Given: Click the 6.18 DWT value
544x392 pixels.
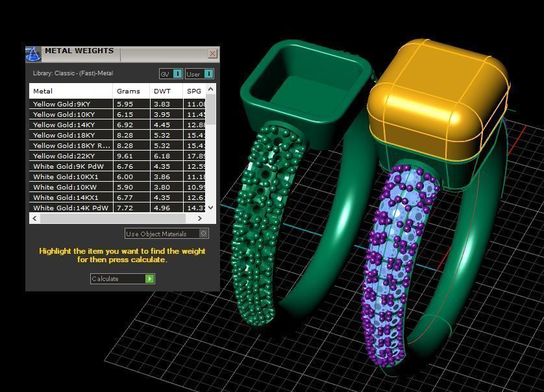Looking at the screenshot, I should [162, 156].
